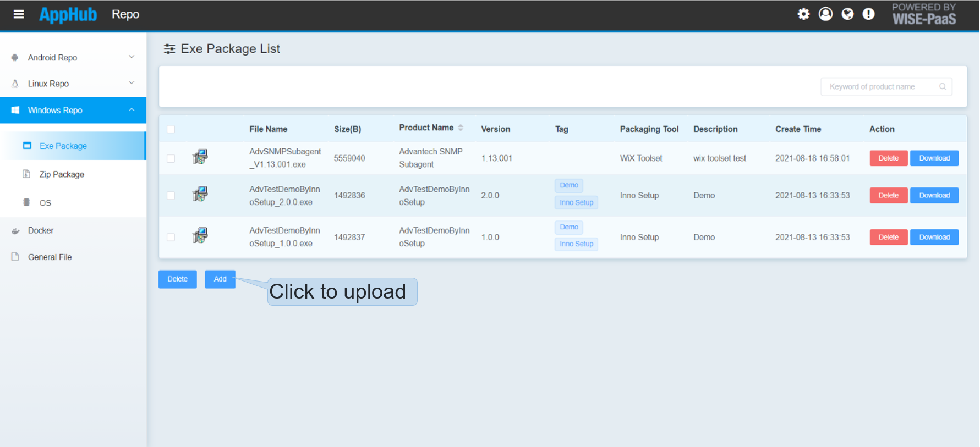Image resolution: width=980 pixels, height=447 pixels.
Task: Open the user account icon
Action: [x=825, y=14]
